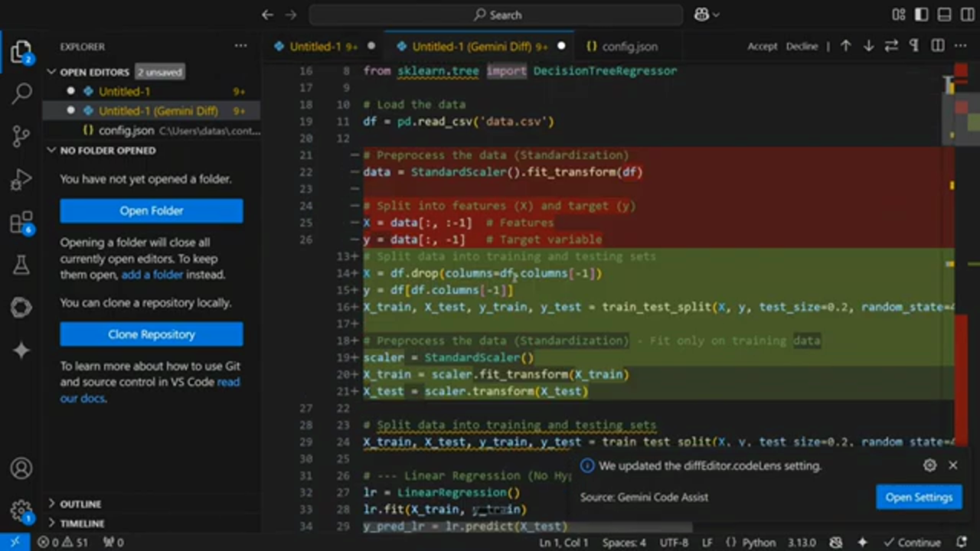Click the info icon in notification
Image resolution: width=980 pixels, height=551 pixels.
587,465
